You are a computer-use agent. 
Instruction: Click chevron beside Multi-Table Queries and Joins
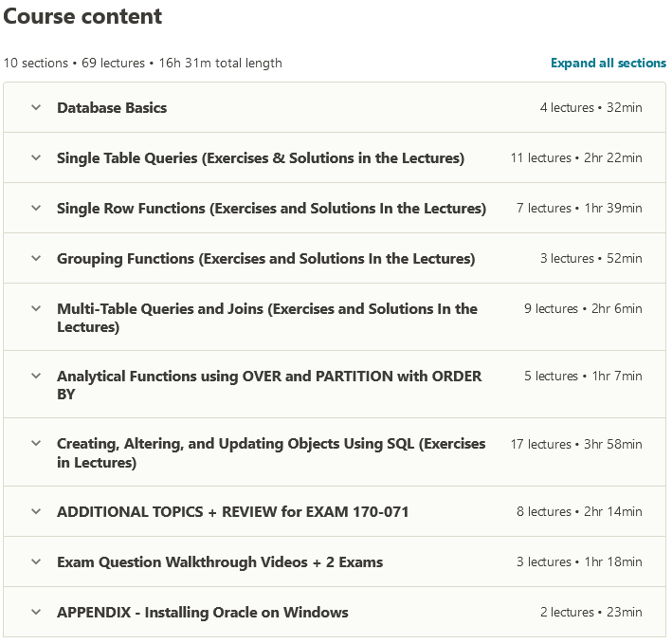tap(36, 309)
